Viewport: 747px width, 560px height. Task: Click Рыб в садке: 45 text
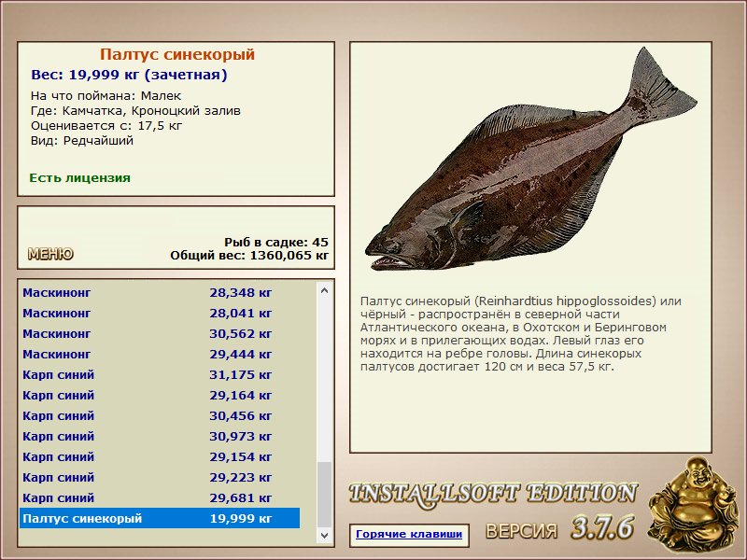276,242
